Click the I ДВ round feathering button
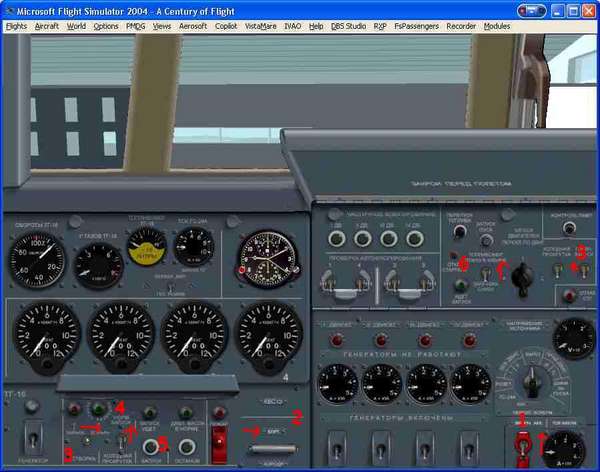 click(337, 239)
